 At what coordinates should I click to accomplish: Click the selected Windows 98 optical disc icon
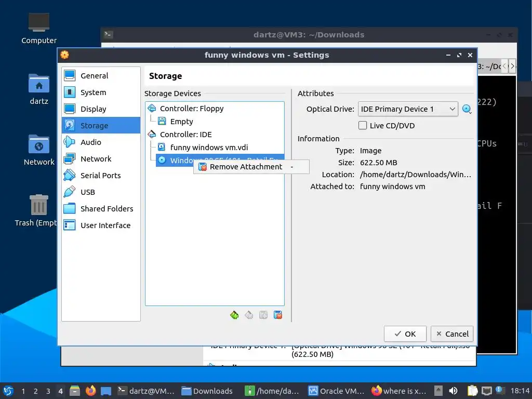(x=162, y=160)
